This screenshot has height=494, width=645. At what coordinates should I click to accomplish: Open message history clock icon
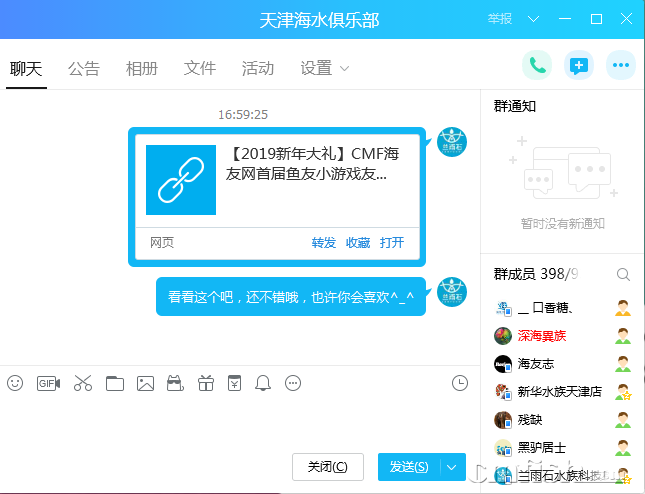pos(459,383)
